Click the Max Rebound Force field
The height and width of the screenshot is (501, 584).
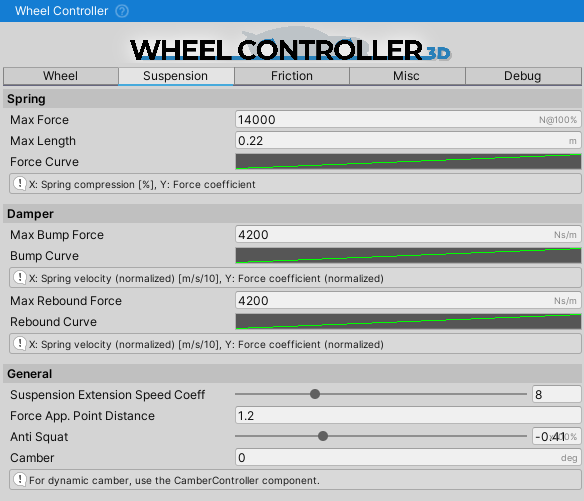pyautogui.click(x=408, y=301)
